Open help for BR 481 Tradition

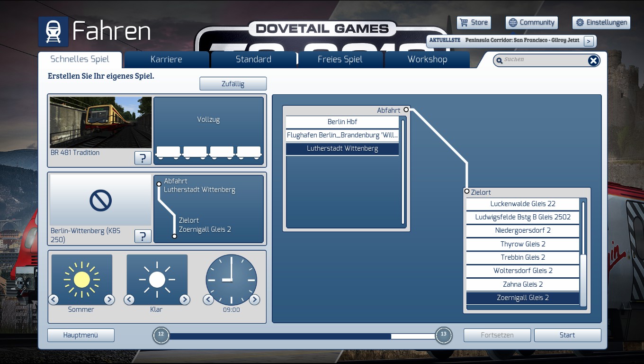click(x=143, y=158)
